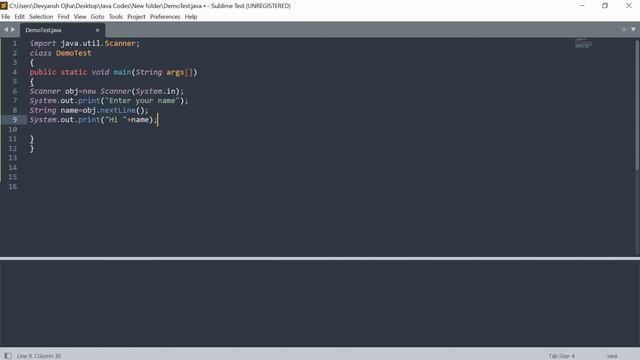This screenshot has height=360, width=640.
Task: Open the Edit menu
Action: tap(20, 17)
